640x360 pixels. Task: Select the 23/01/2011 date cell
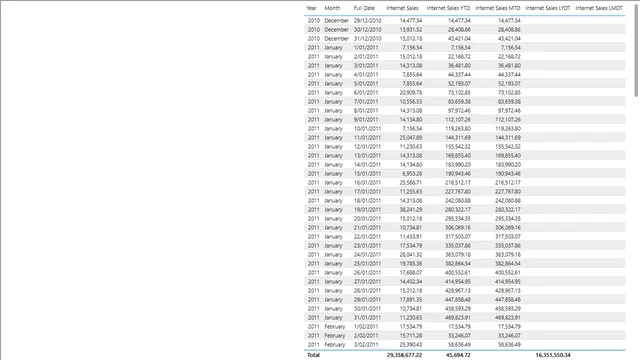(367, 245)
